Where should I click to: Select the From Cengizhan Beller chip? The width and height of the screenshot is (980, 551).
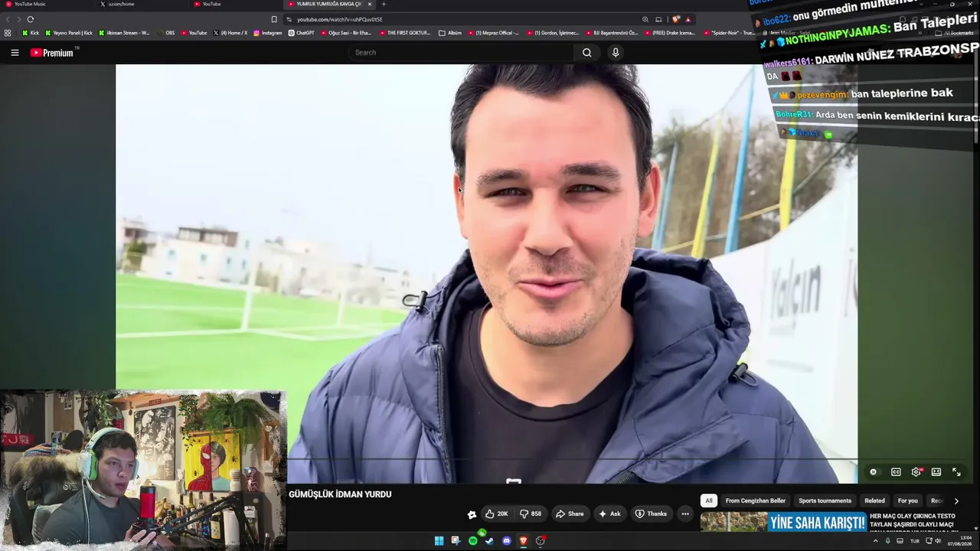[x=756, y=500]
